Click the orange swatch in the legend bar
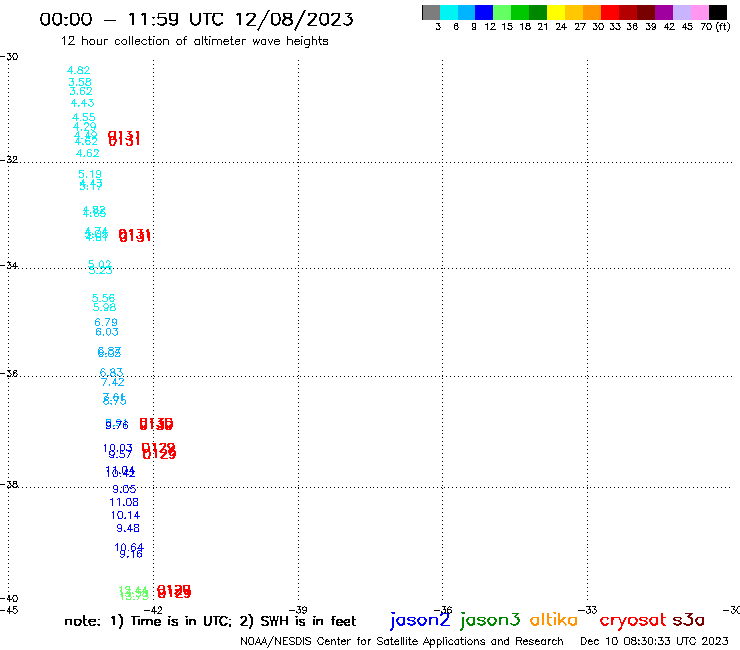This screenshot has width=740, height=650. (592, 12)
